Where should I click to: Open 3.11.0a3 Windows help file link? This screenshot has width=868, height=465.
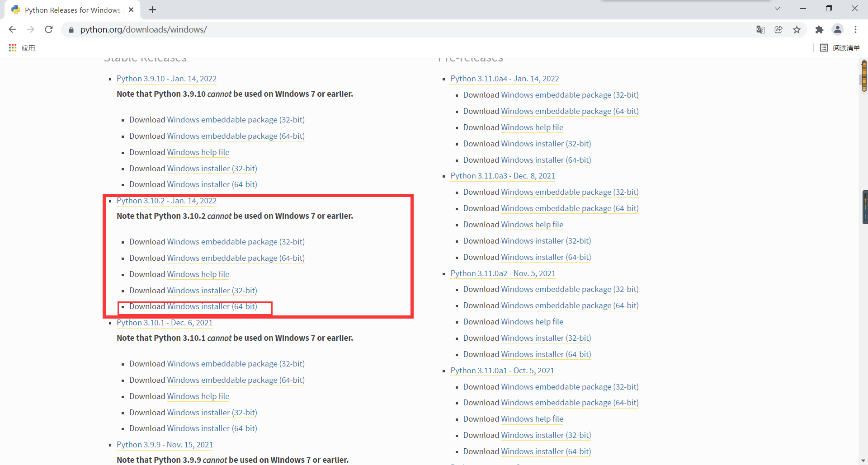tap(532, 225)
